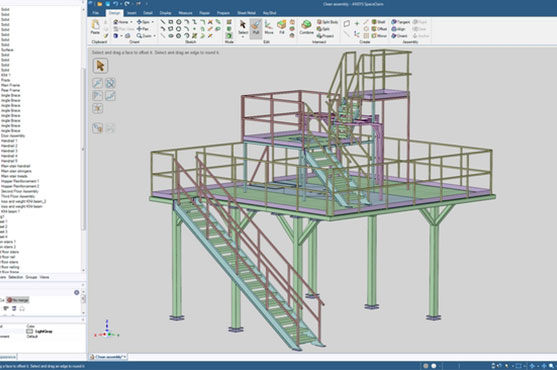The width and height of the screenshot is (557, 370).
Task: Open the Zoom dropdown arrow
Action: tap(155, 36)
